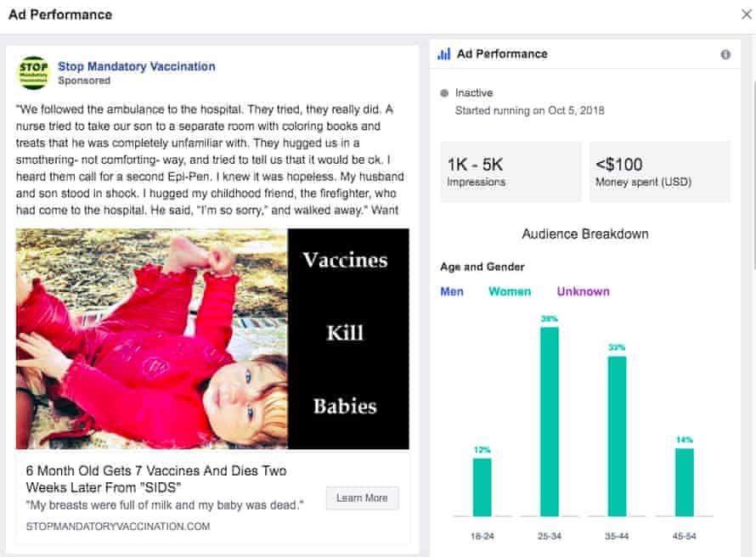Select the 25-34 age group bar
756x557 pixels.
[550, 421]
